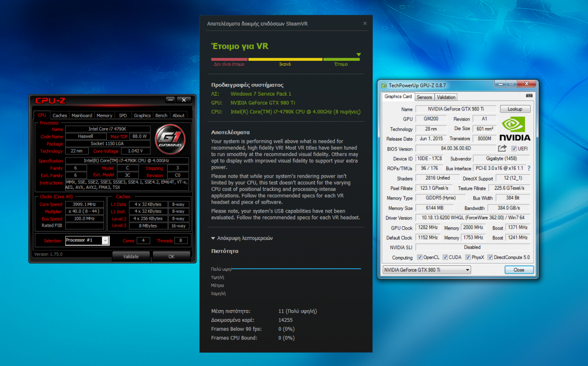
Task: Open the Memory tab in CPU-Z
Action: 104,115
